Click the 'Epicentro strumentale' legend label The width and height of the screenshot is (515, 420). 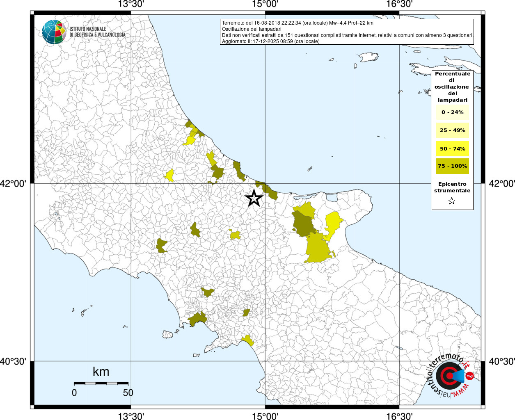452,187
